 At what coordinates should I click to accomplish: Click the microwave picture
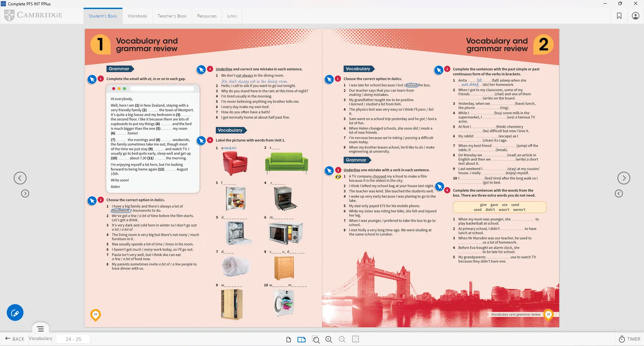click(286, 233)
